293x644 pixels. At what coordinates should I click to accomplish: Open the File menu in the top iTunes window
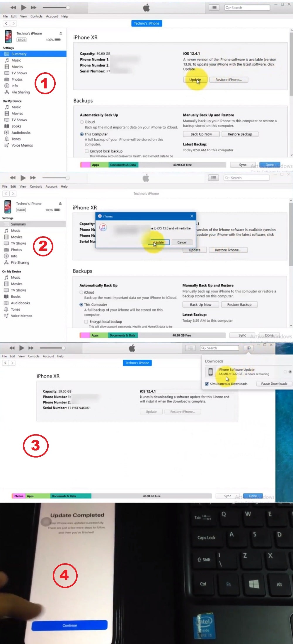(x=5, y=16)
